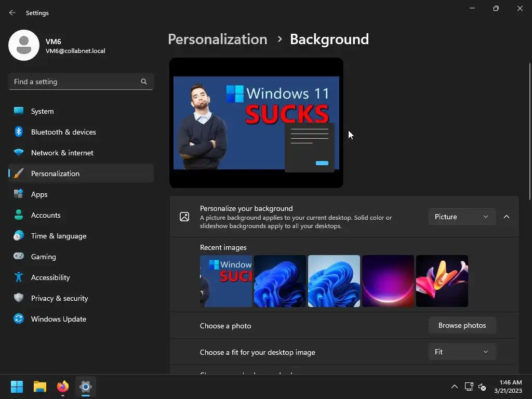Show hidden system tray icons
This screenshot has width=532, height=399.
(454, 387)
